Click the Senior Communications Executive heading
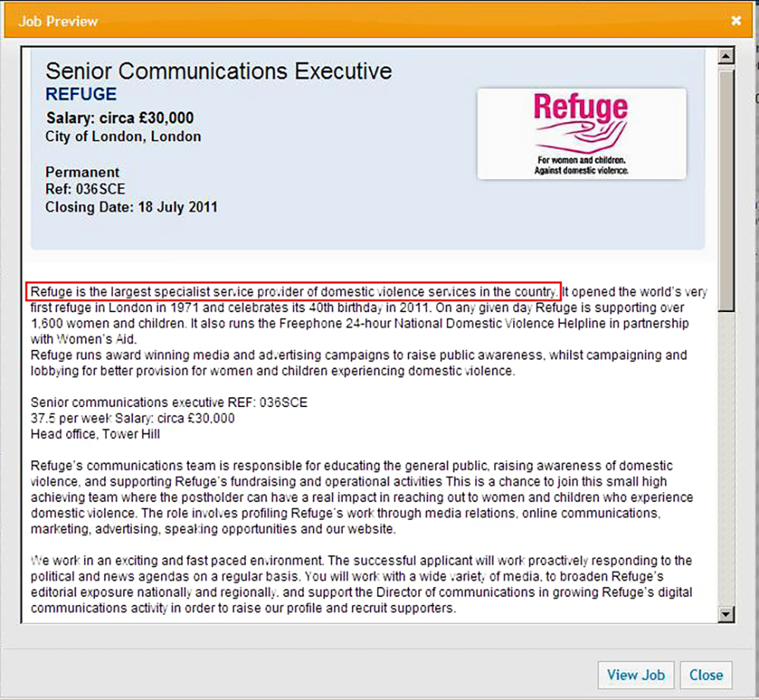 (219, 71)
